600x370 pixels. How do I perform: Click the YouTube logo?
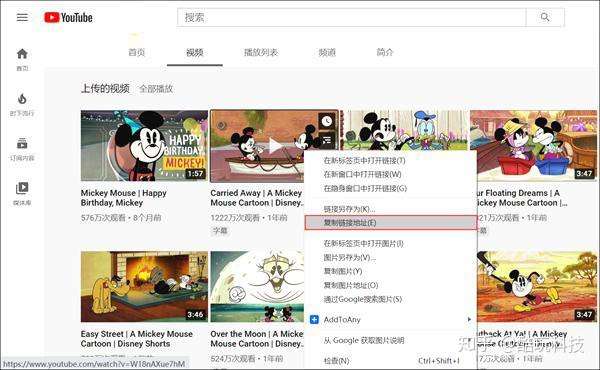point(68,17)
